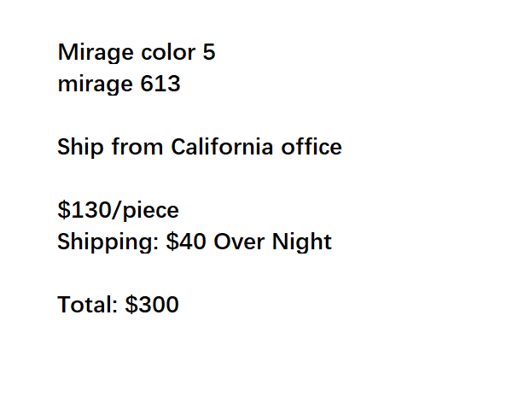The width and height of the screenshot is (530, 420).
Task: Click the "$40" shipping cost
Action: pyautogui.click(x=186, y=242)
